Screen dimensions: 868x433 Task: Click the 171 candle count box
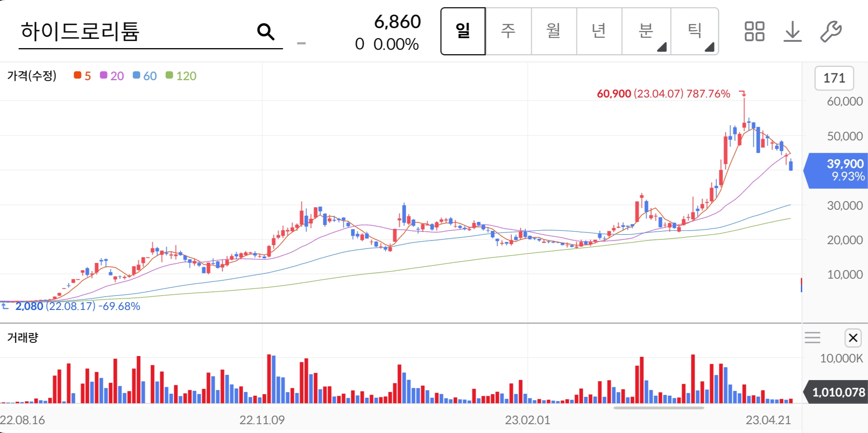[834, 78]
